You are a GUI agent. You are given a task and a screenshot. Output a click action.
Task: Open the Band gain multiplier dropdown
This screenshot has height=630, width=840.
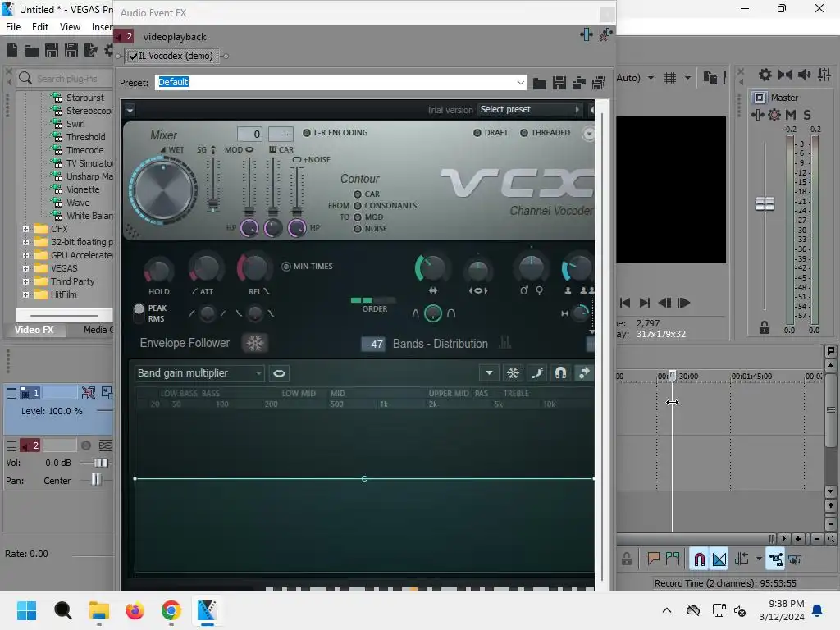click(199, 373)
